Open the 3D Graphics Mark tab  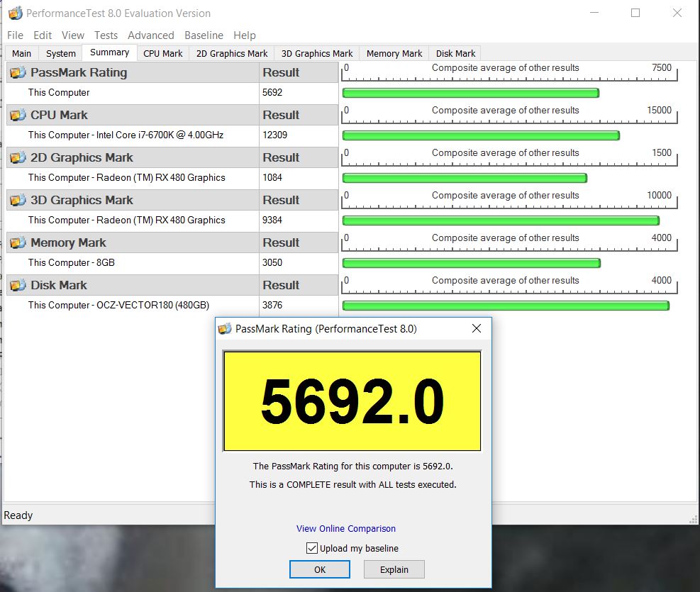[x=317, y=54]
